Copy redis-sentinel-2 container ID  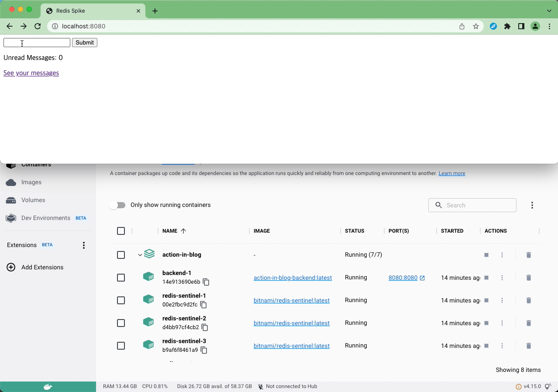click(x=205, y=327)
